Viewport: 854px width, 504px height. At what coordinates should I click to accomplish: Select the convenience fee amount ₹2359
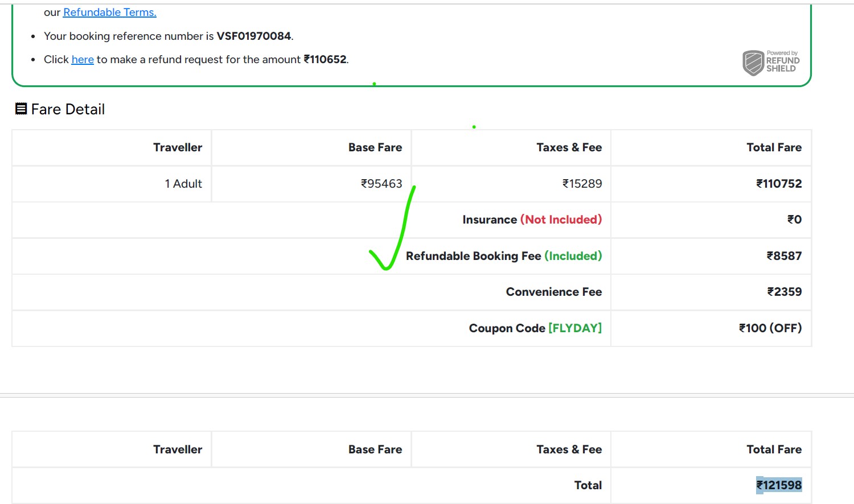click(784, 292)
